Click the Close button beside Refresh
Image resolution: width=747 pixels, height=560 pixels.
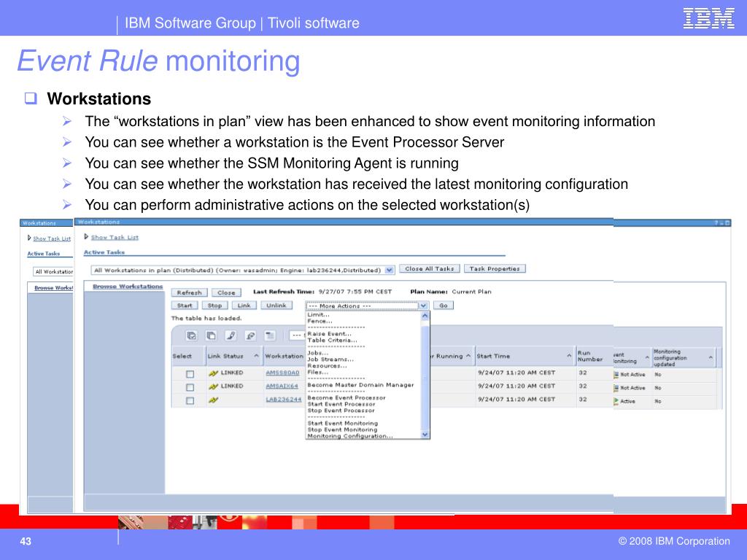[226, 292]
